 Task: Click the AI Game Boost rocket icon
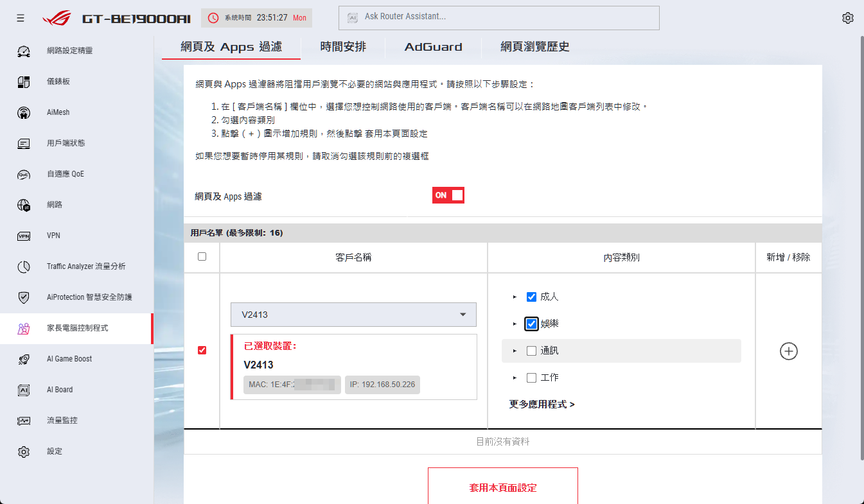click(24, 359)
